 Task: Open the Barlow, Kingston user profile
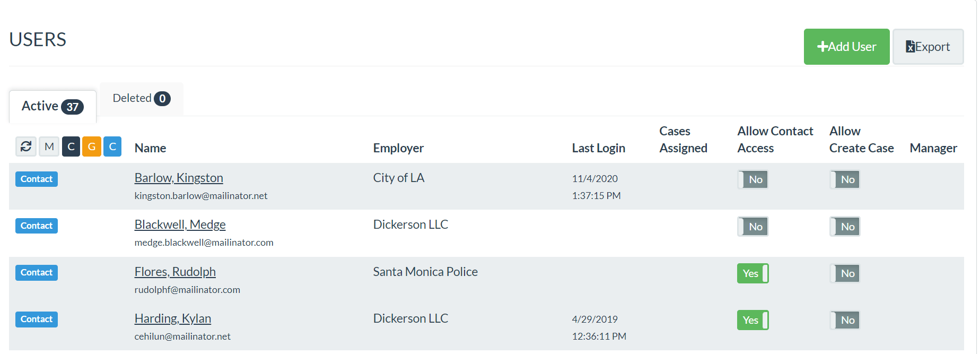[x=178, y=178]
